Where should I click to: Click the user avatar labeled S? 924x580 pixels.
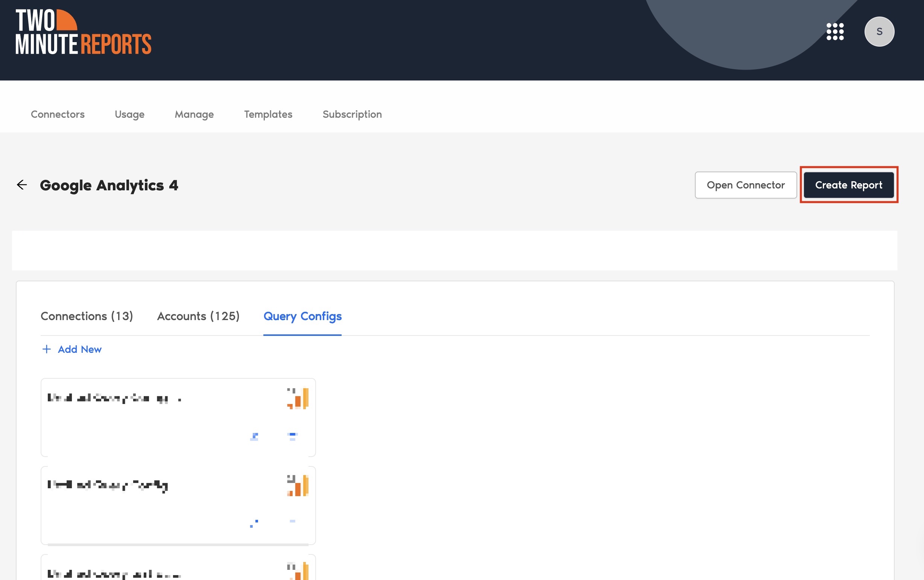[x=879, y=32]
